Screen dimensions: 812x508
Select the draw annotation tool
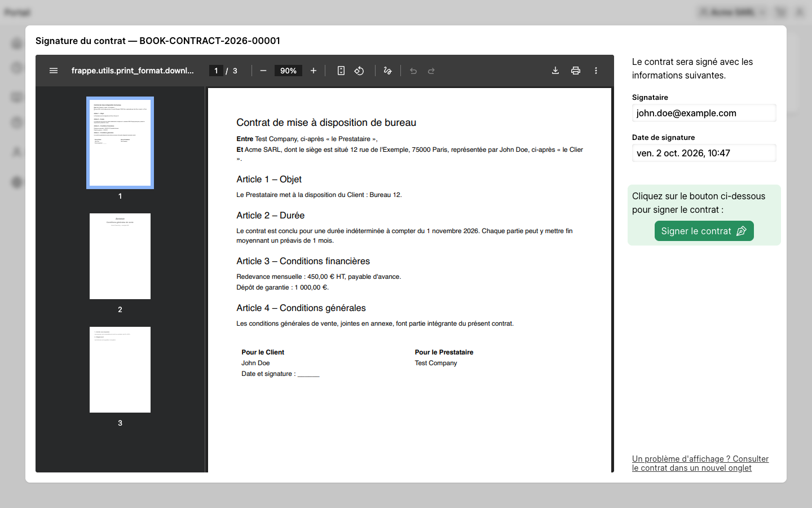pos(387,71)
